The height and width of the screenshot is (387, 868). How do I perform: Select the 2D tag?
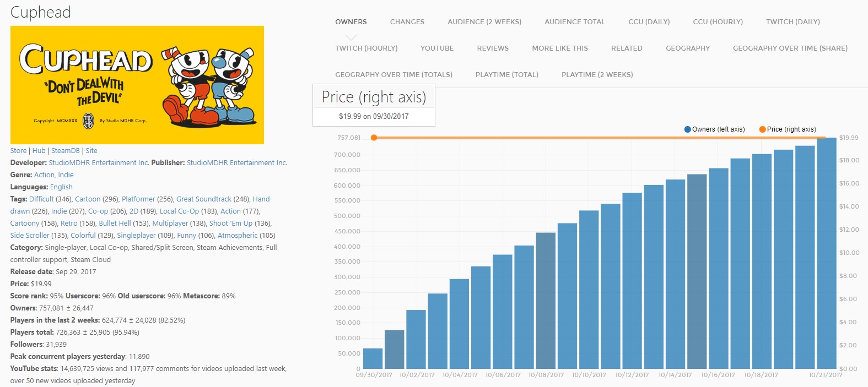point(134,211)
